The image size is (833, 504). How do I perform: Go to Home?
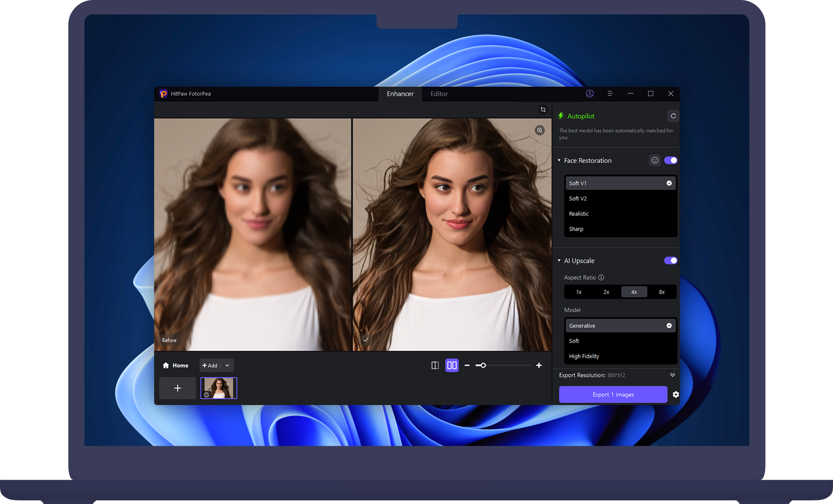pos(176,365)
